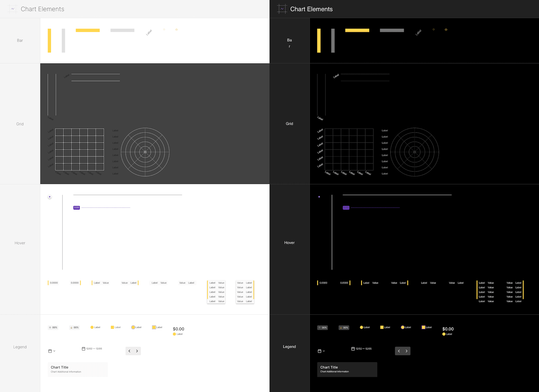Click the $0.00 value in light Legend
539x392 pixels.
click(179, 329)
